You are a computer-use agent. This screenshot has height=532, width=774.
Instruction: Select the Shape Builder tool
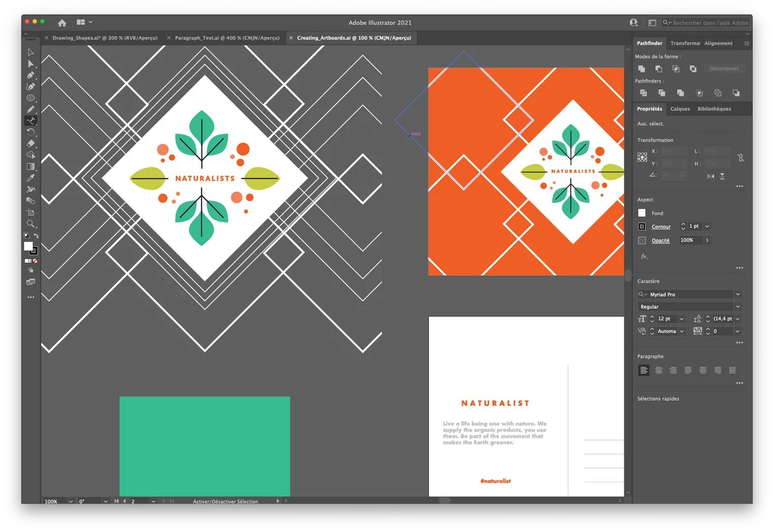(x=30, y=155)
